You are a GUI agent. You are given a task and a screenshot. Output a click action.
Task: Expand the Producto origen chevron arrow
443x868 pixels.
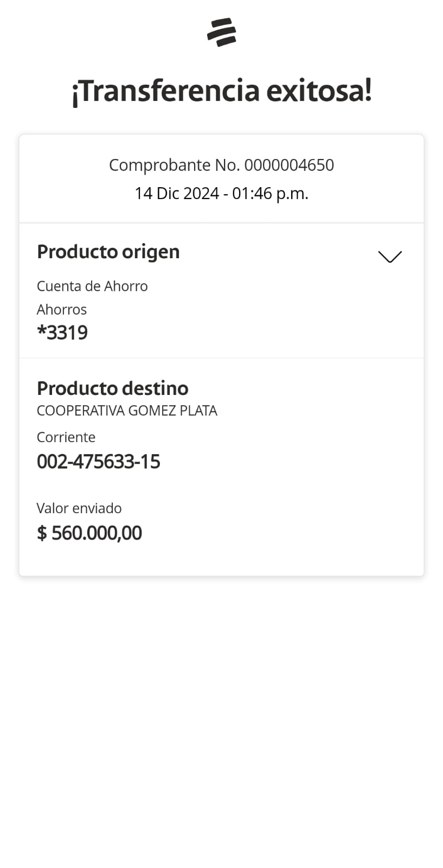click(x=389, y=257)
